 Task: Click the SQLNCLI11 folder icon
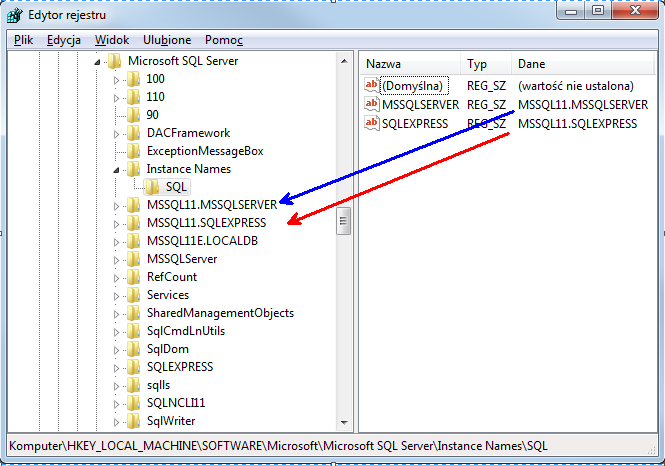pyautogui.click(x=134, y=403)
